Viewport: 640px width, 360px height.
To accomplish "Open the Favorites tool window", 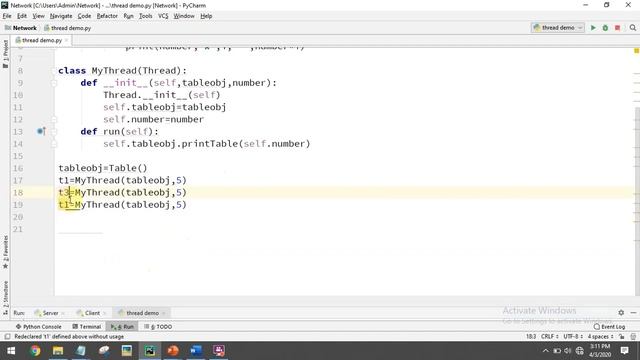I will [5, 252].
